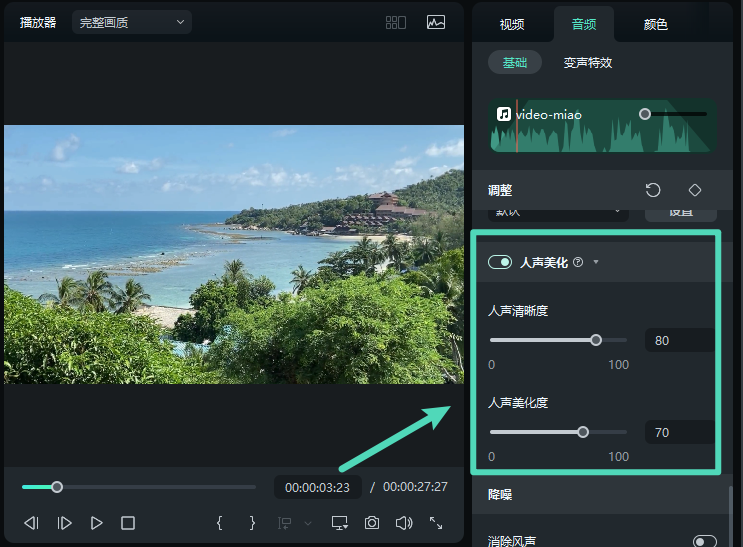The width and height of the screenshot is (743, 547).
Task: Click the 人声美化度 label
Action: (518, 403)
